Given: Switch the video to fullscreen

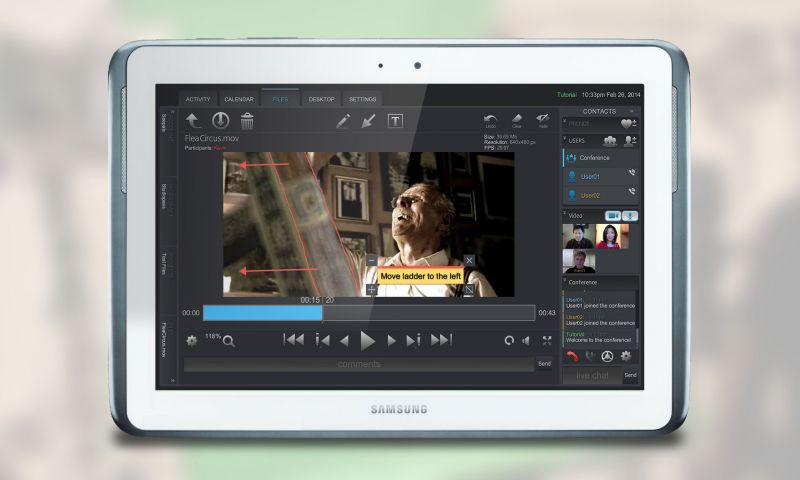Looking at the screenshot, I should 547,340.
